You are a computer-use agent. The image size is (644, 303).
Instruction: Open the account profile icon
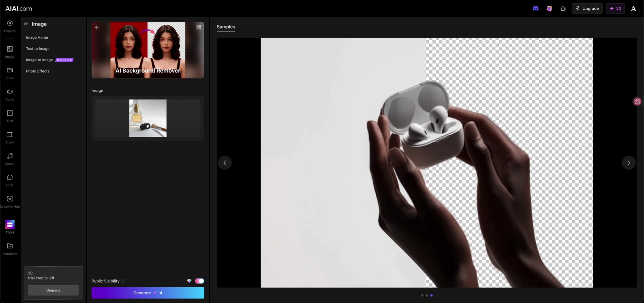633,8
